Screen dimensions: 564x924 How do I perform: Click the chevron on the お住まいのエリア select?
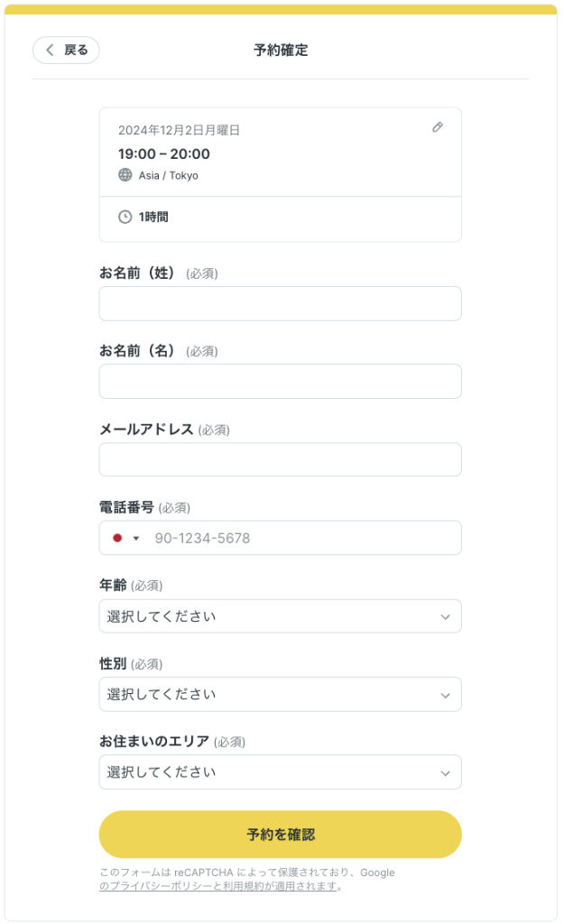tap(445, 773)
